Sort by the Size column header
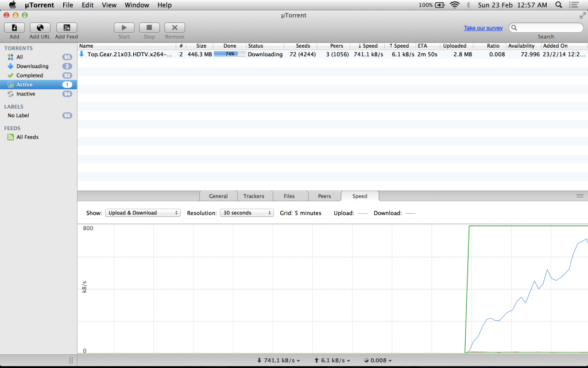Image resolution: width=588 pixels, height=368 pixels. click(x=201, y=46)
